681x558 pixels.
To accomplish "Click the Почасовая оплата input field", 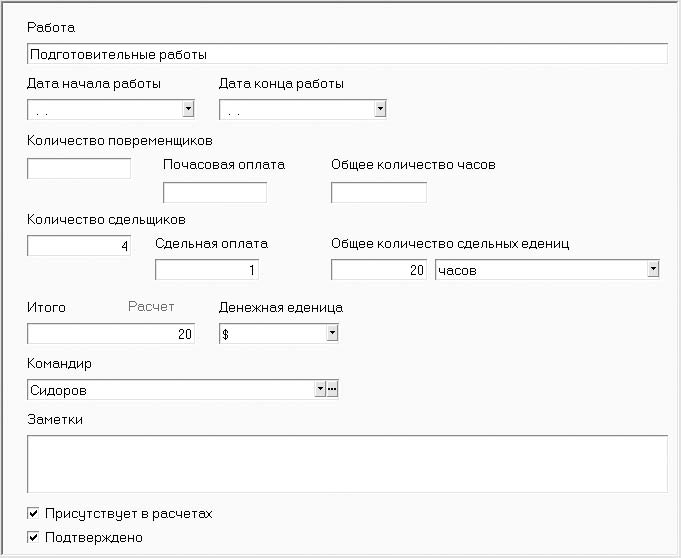I will pos(215,192).
